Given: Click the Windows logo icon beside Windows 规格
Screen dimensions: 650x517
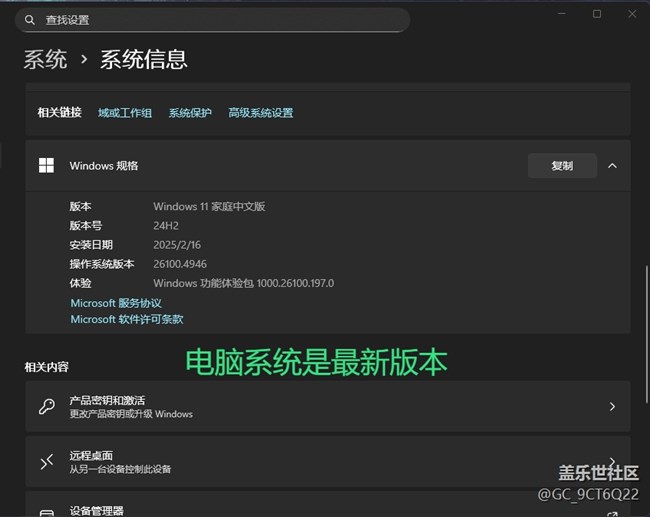Looking at the screenshot, I should coord(46,166).
